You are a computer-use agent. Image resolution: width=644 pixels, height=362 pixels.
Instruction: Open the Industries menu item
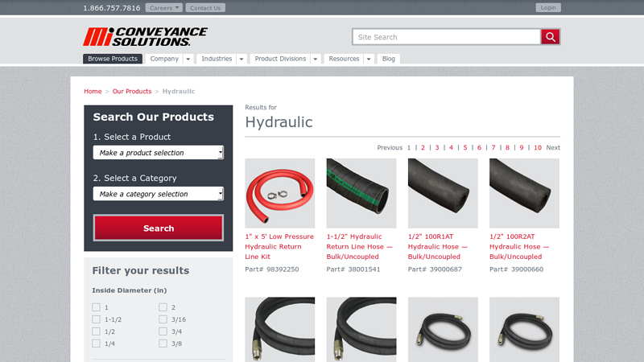coord(217,59)
